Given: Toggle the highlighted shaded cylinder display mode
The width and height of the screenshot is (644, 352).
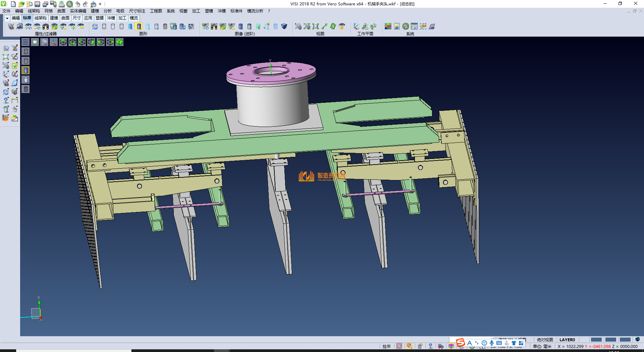Looking at the screenshot, I should [x=139, y=26].
